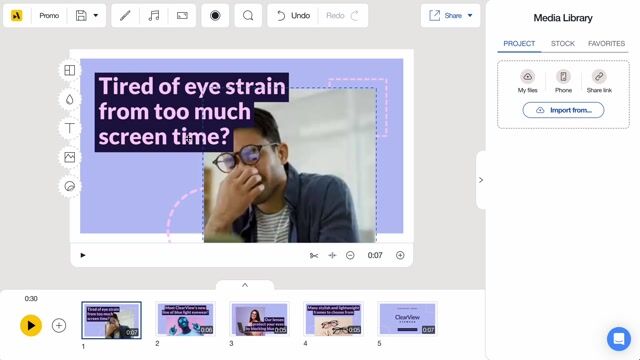Collapse the Media Library panel arrow
Viewport: 640px width, 360px height.
pos(481,180)
